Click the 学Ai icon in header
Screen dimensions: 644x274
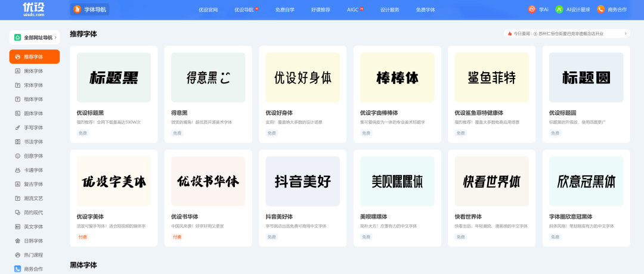[x=532, y=10]
